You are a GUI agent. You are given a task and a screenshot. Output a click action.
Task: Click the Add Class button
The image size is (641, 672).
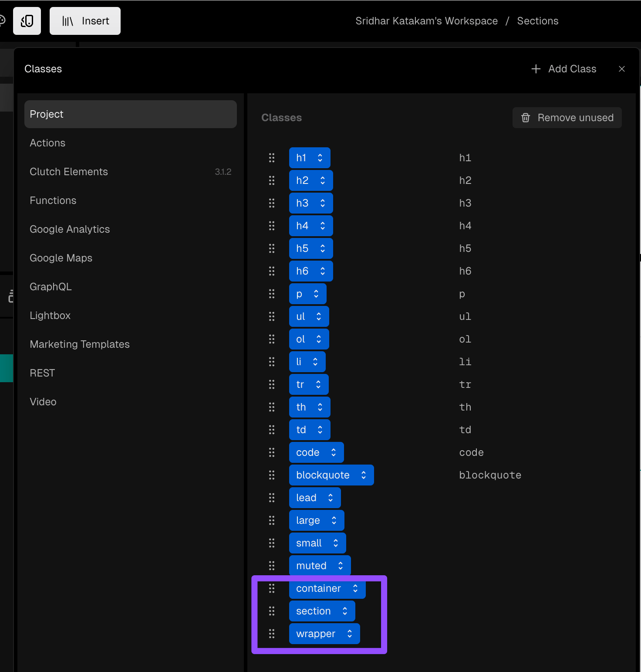(x=564, y=69)
